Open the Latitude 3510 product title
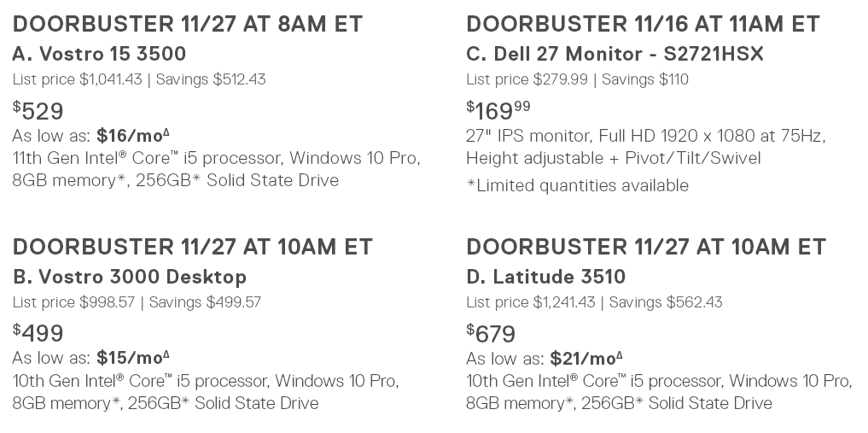Viewport: 868px width, 433px height. [x=545, y=277]
